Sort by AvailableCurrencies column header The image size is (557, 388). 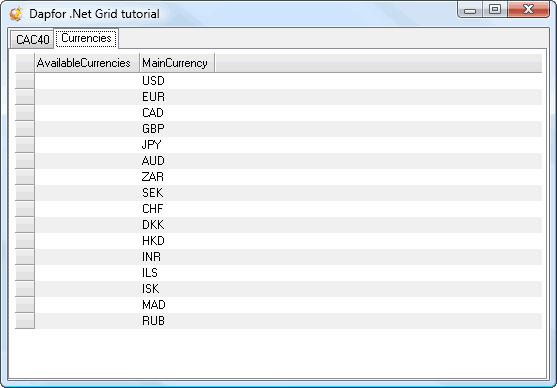(87, 63)
